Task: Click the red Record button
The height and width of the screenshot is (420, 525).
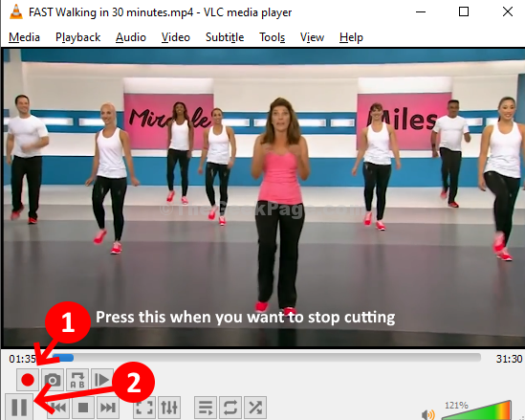Action: click(28, 380)
